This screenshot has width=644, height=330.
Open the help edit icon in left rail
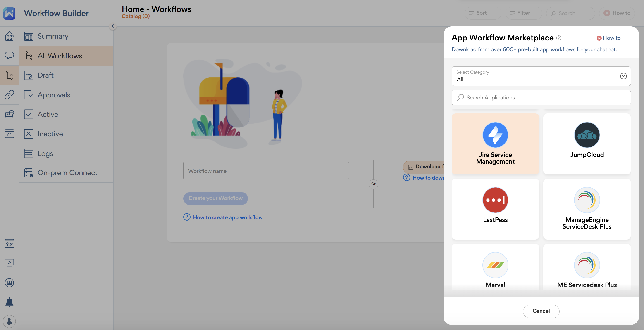(9, 243)
